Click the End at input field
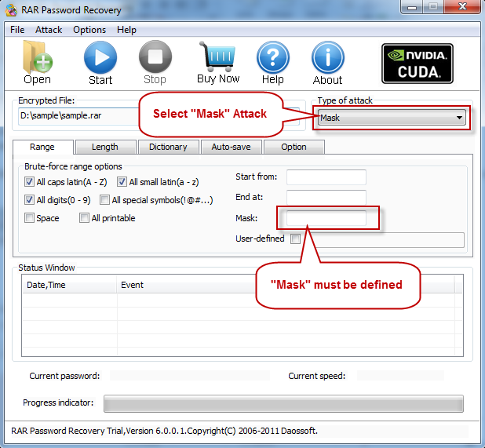Screen dimensions: 485x448 click(326, 198)
